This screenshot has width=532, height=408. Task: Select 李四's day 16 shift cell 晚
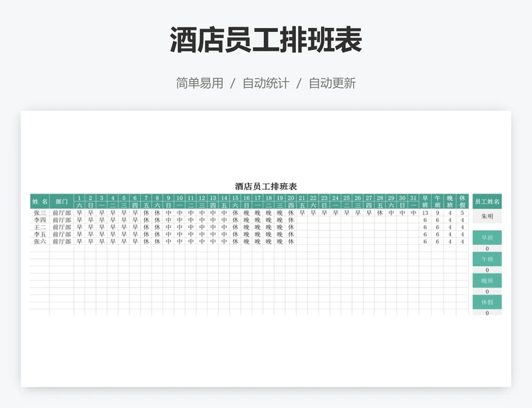click(x=246, y=220)
